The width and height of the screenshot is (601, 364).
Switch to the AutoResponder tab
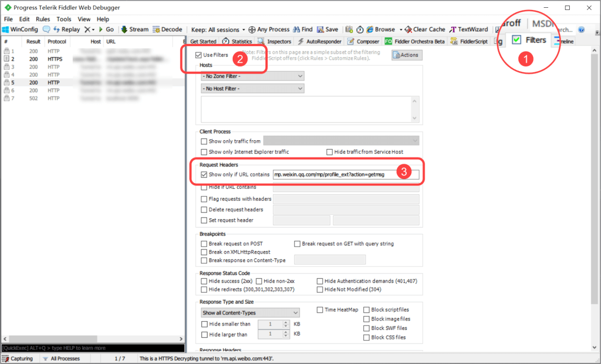(x=319, y=41)
